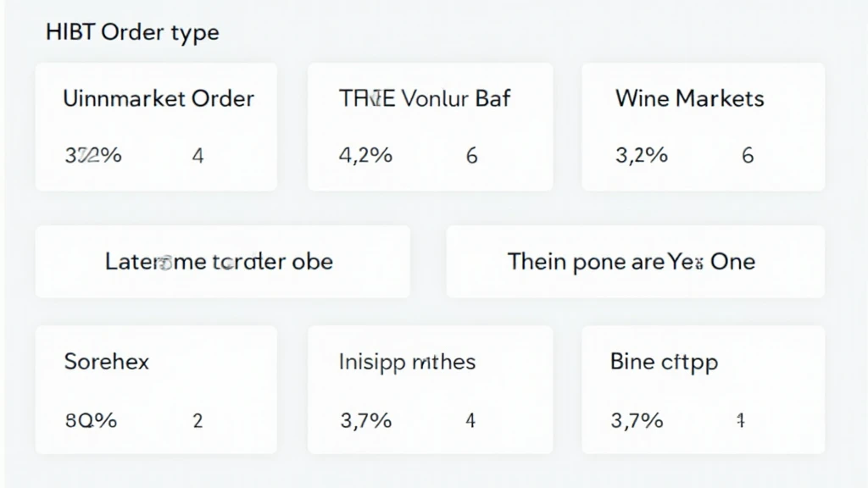Open the Inisipp mthes card

pos(430,389)
